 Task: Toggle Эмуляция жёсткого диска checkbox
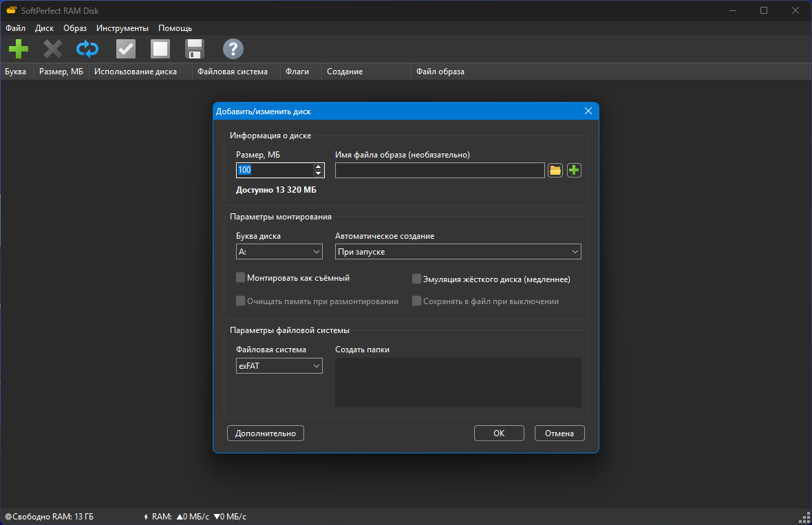click(417, 279)
